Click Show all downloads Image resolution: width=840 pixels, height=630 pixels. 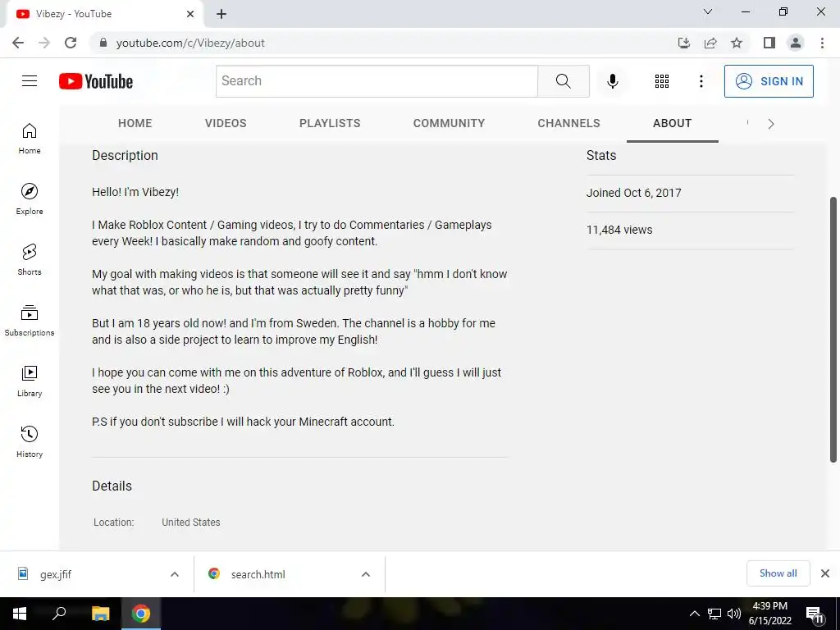click(x=778, y=573)
